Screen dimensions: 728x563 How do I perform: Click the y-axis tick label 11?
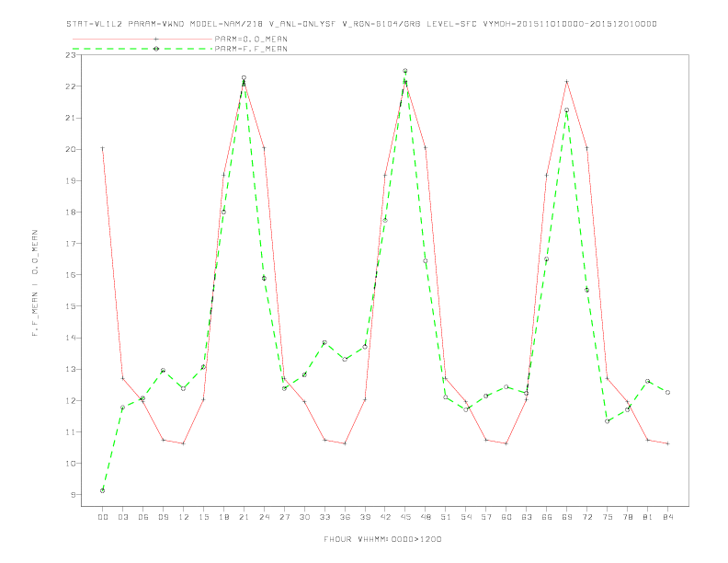point(71,432)
